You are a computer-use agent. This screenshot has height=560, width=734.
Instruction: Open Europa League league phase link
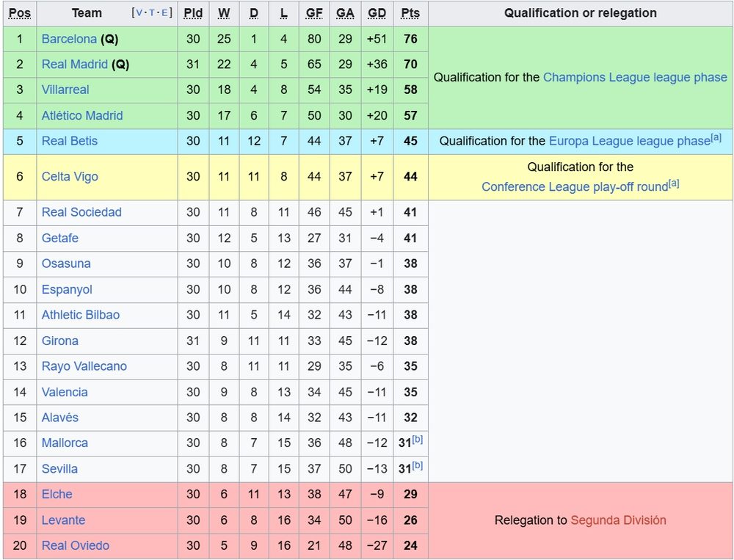pyautogui.click(x=630, y=141)
